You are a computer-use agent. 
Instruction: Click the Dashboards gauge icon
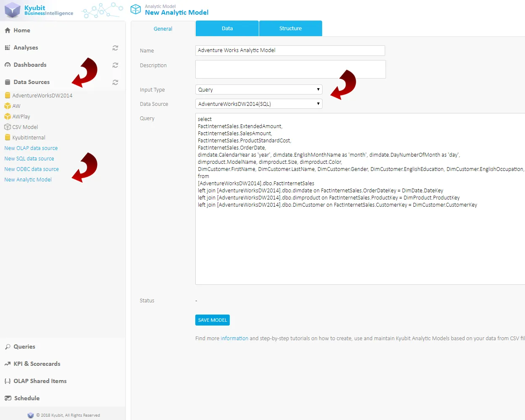[x=8, y=65]
